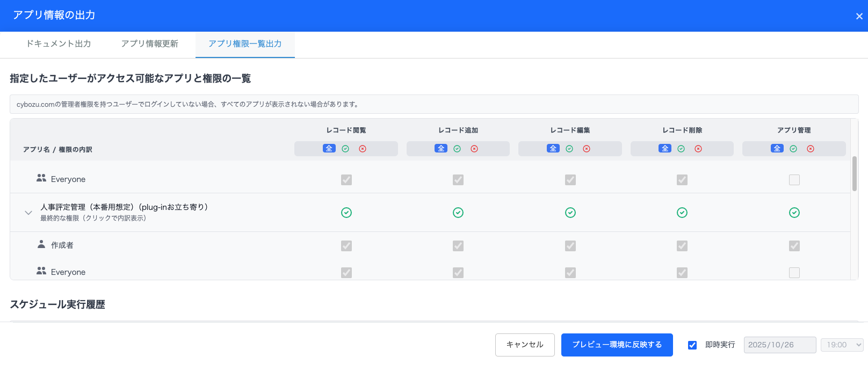Click the green check in 人事評定管理 row under アプリ管理
868x371 pixels.
[794, 213]
